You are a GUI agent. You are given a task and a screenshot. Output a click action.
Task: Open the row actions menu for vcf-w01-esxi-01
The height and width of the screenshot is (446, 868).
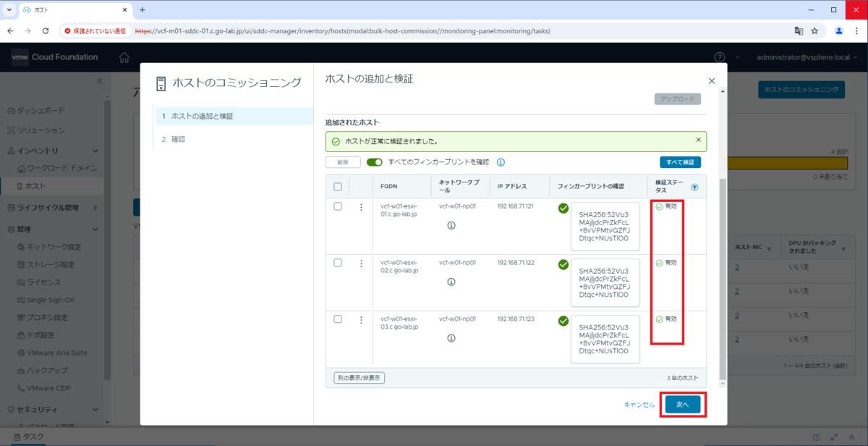click(x=361, y=207)
